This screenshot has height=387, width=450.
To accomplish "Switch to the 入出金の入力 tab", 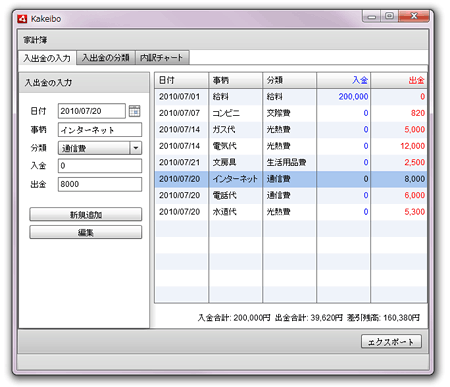I will [x=47, y=58].
